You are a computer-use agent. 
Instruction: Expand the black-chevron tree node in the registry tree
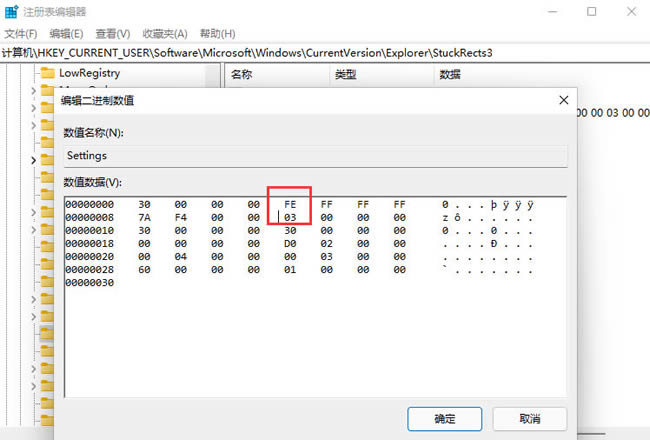[34, 160]
